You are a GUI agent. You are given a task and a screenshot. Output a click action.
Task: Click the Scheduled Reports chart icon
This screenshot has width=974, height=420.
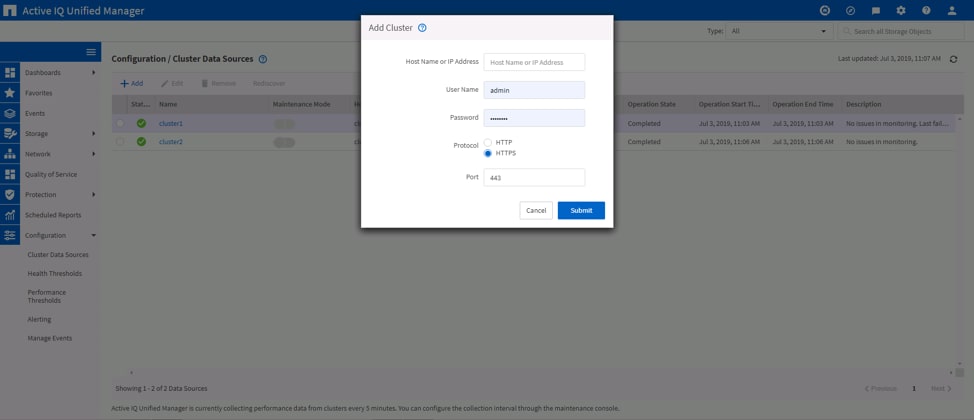pos(10,215)
